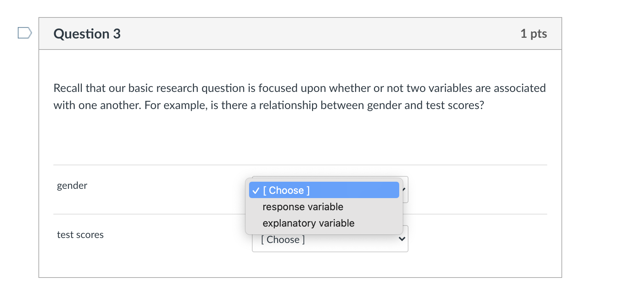Click the test scores row label
644x295 pixels.
[80, 234]
